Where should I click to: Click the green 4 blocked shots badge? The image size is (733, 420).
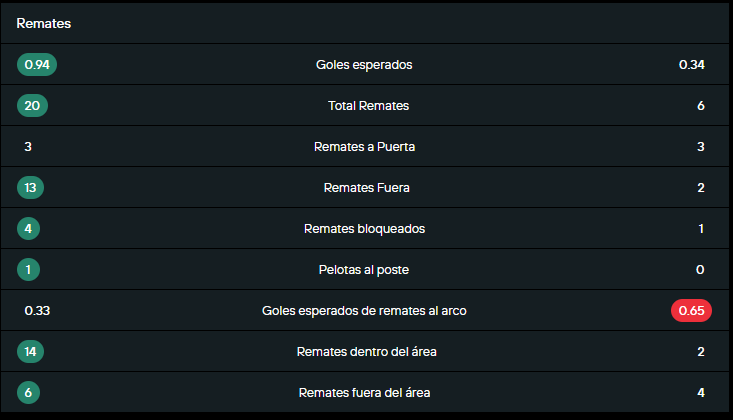tap(29, 229)
